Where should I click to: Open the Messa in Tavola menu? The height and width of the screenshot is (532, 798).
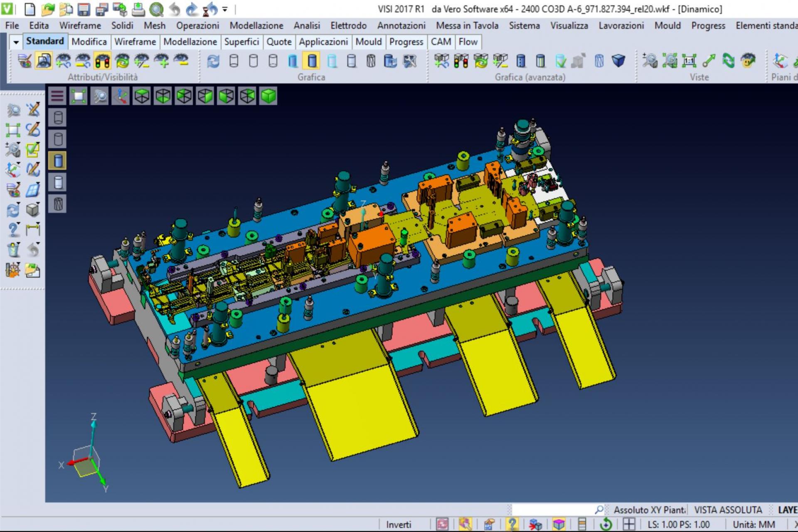coord(467,25)
